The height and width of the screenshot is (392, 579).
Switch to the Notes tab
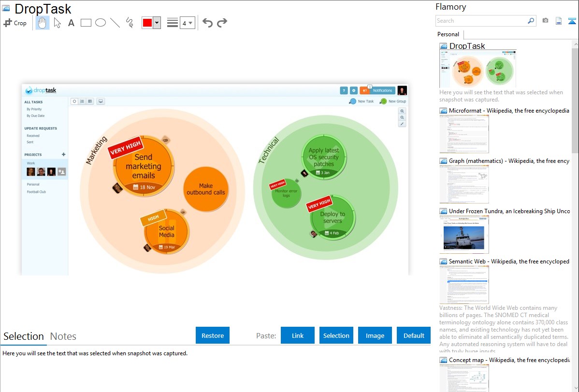point(63,336)
